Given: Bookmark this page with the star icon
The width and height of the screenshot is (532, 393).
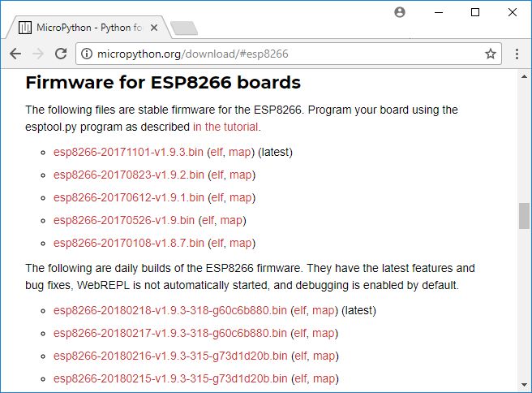Looking at the screenshot, I should pyautogui.click(x=491, y=54).
